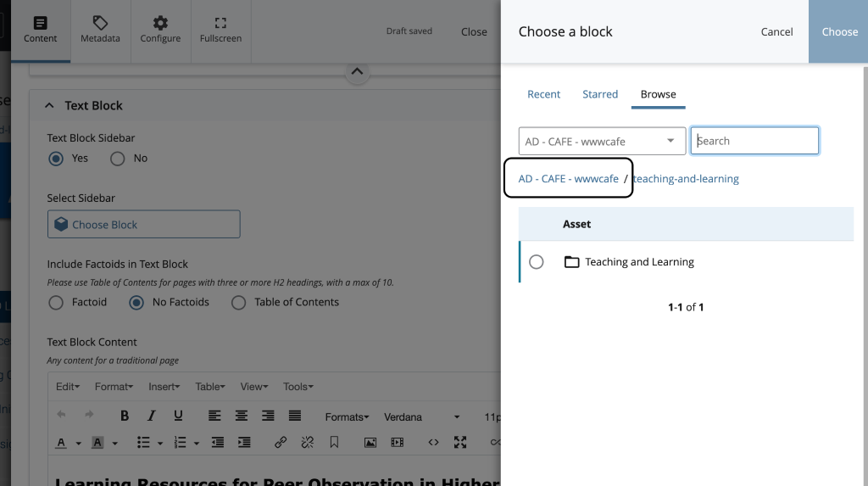The height and width of the screenshot is (486, 868).
Task: Open the editor Tools menu
Action: click(298, 387)
